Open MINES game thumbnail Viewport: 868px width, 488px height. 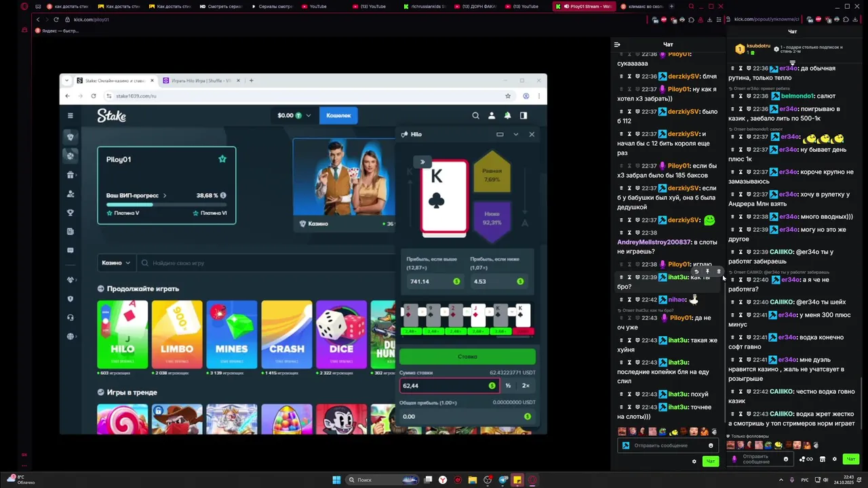[232, 335]
